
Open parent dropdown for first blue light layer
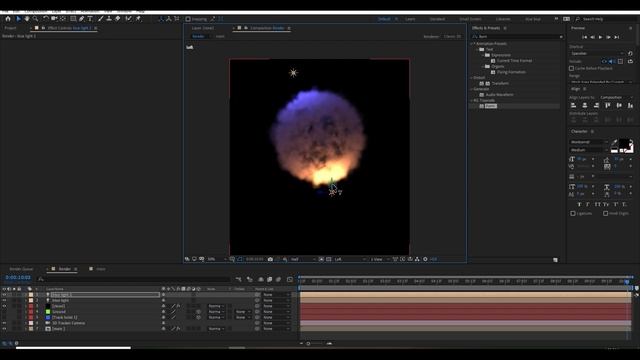click(276, 295)
